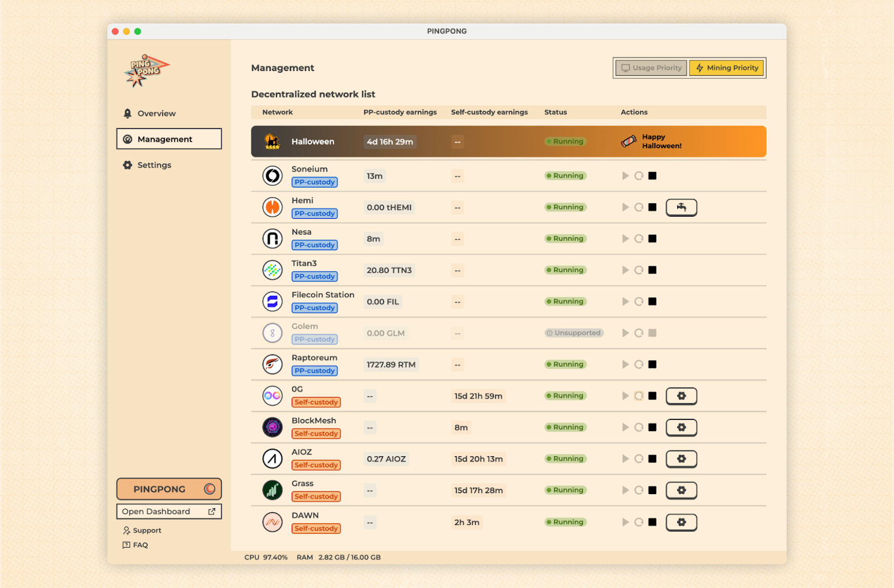Stop the Raptoreum network
Screen dimensions: 894x588
652,365
